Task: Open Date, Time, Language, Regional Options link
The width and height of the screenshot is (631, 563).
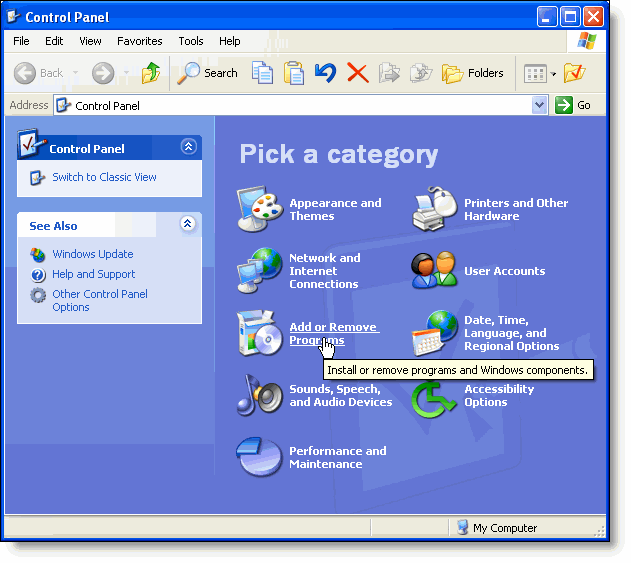Action: (x=511, y=333)
